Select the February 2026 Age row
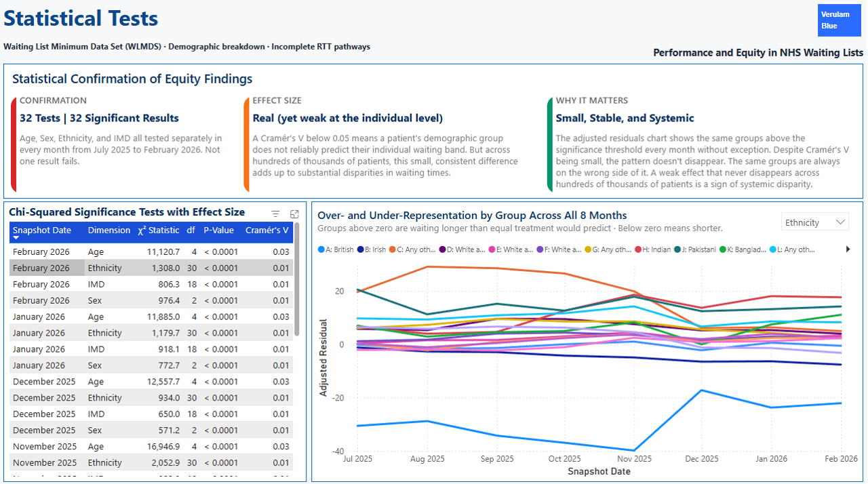 pyautogui.click(x=152, y=252)
